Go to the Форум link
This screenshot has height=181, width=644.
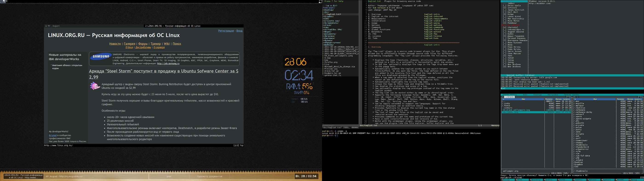(x=143, y=44)
